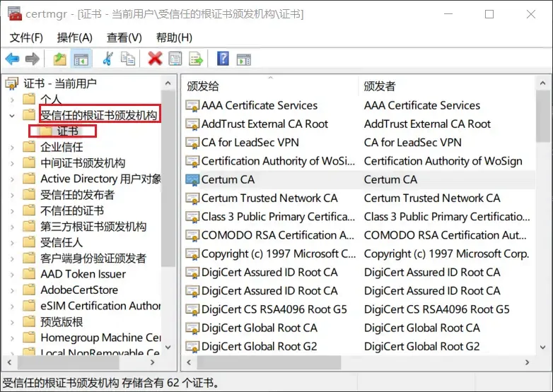The width and height of the screenshot is (553, 392).
Task: Click certificate icon beside DigiCert Global Root CA
Action: 192,328
